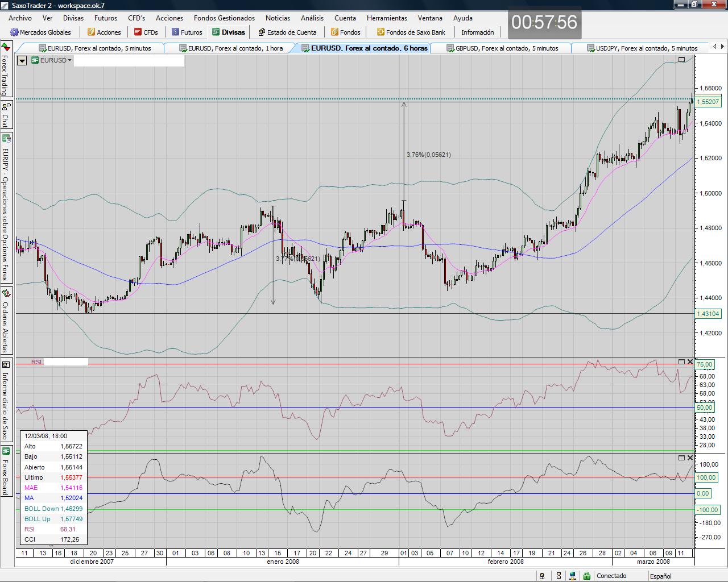Click the network globe status bar icon
This screenshot has height=582, width=728.
click(x=573, y=576)
